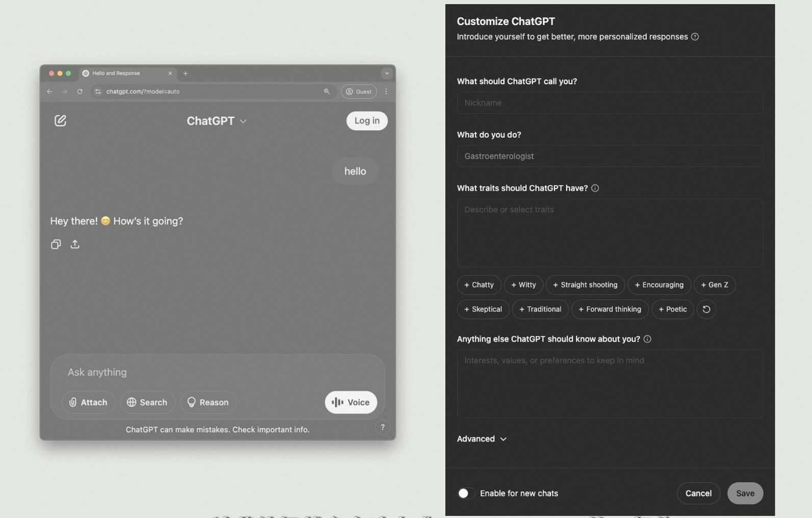The width and height of the screenshot is (812, 518).
Task: Click the hello message bubble
Action: (x=355, y=171)
